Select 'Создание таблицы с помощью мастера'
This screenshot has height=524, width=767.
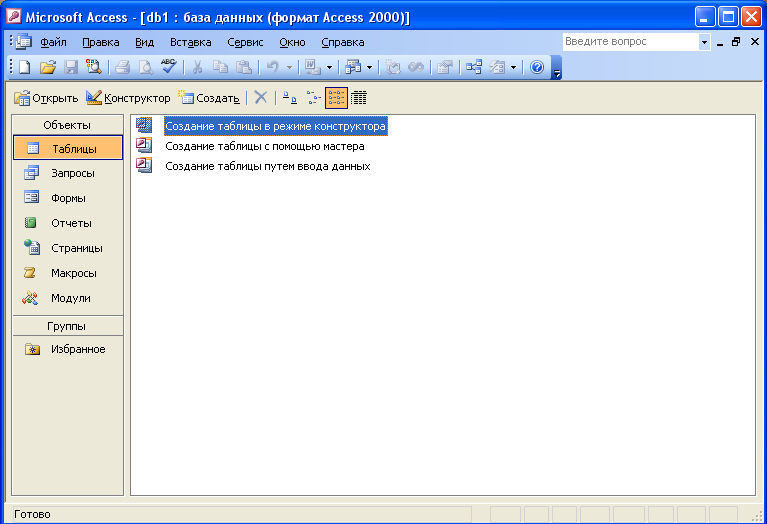(x=265, y=146)
